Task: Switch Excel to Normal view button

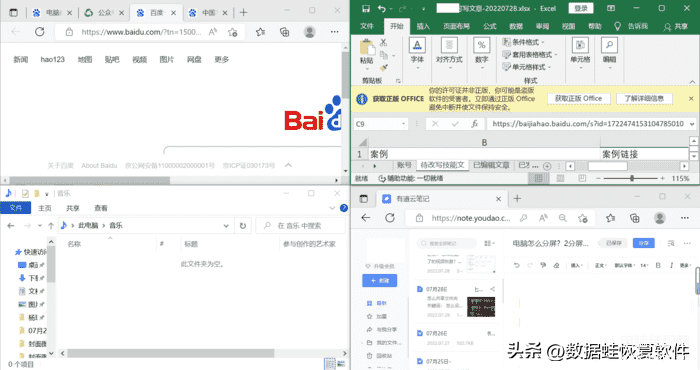Action: pyautogui.click(x=539, y=178)
